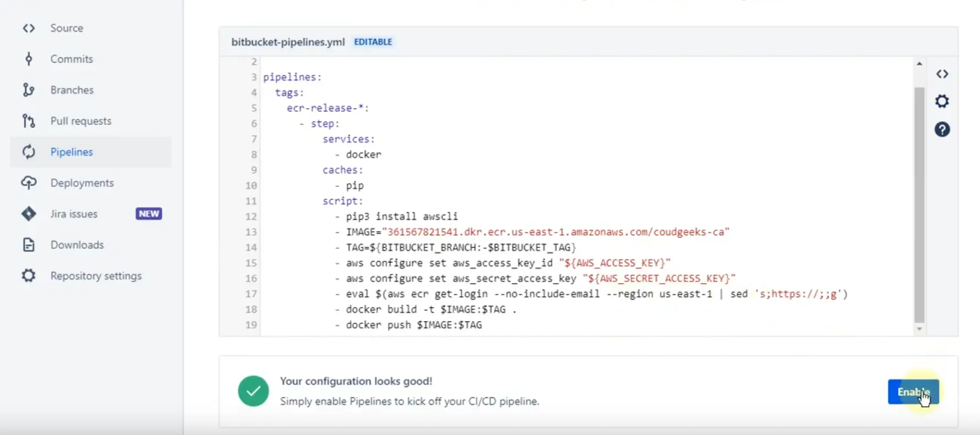This screenshot has height=435, width=980.
Task: Click the Deployments cloud upload icon
Action: 29,183
